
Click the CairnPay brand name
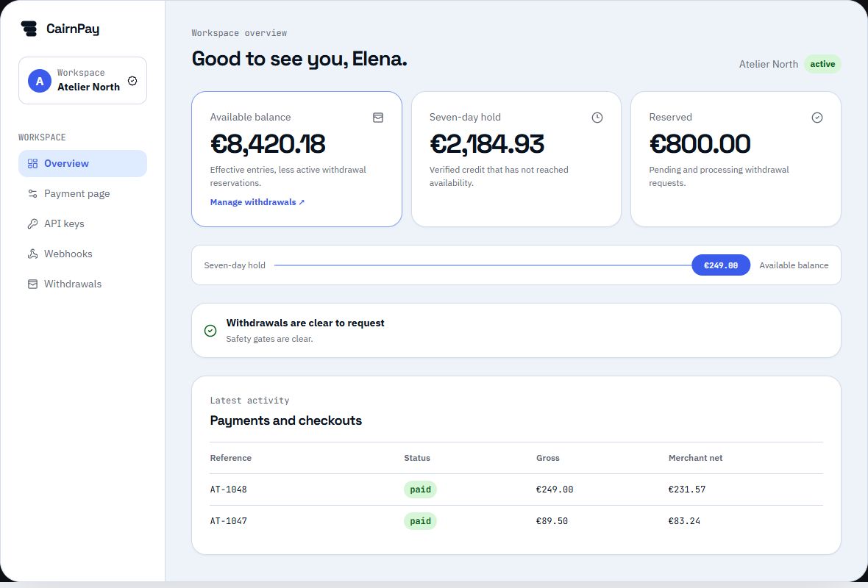(x=73, y=29)
